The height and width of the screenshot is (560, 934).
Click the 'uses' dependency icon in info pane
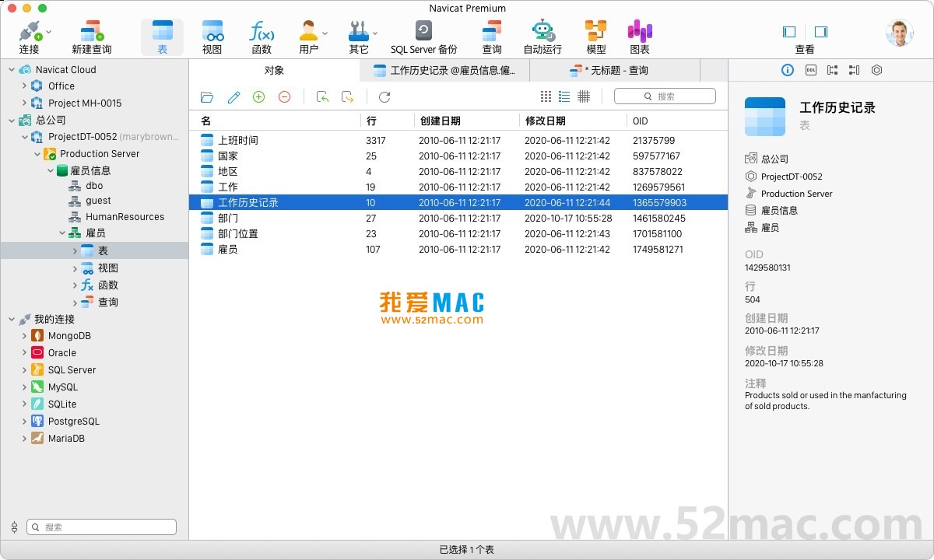832,70
